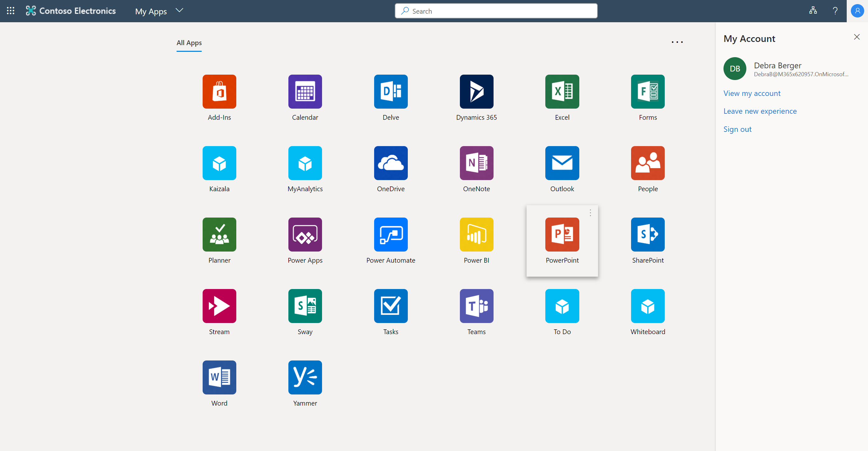
Task: Click the My Account panel heading
Action: pyautogui.click(x=750, y=38)
